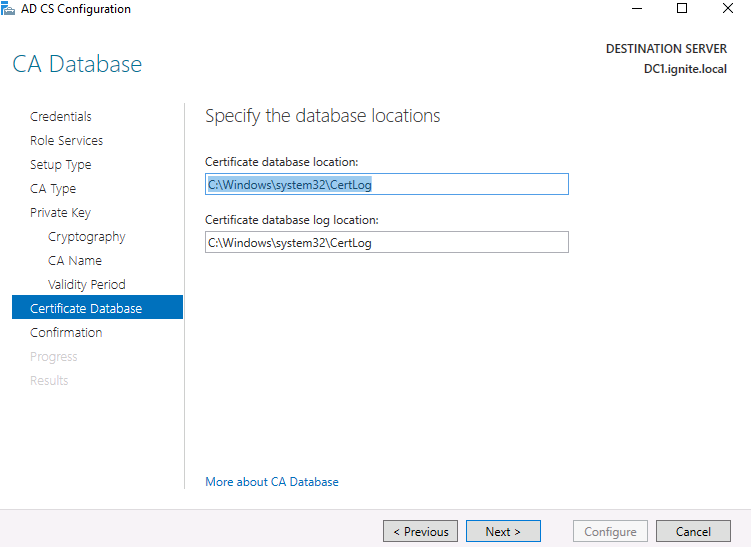Screen dimensions: 751x547
Task: Click the Certificate database location field
Action: pos(386,185)
